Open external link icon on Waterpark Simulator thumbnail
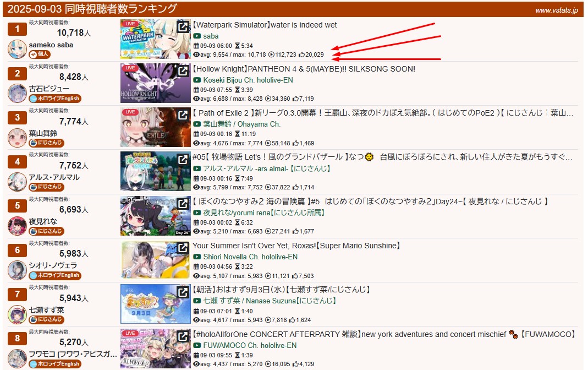Image resolution: width=588 pixels, height=370 pixels. point(183,26)
